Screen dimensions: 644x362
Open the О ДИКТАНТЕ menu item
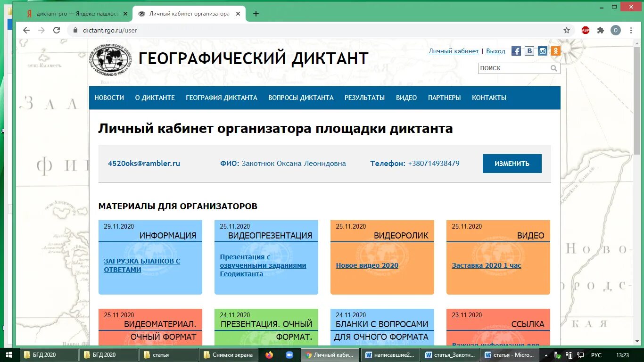[x=155, y=98]
